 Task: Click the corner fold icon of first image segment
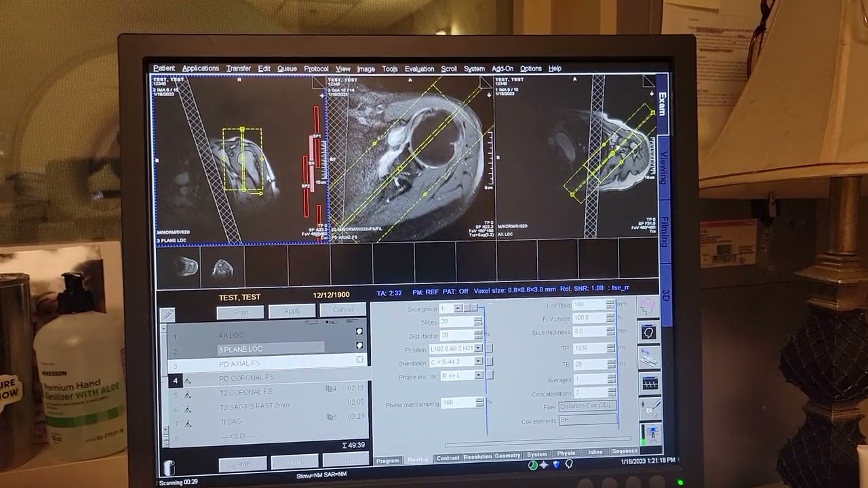point(319,83)
